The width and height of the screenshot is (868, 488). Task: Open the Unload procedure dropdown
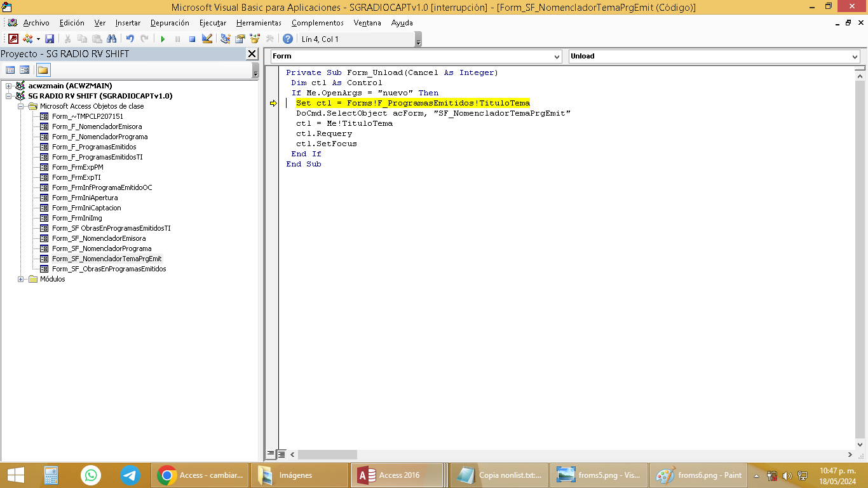(855, 57)
